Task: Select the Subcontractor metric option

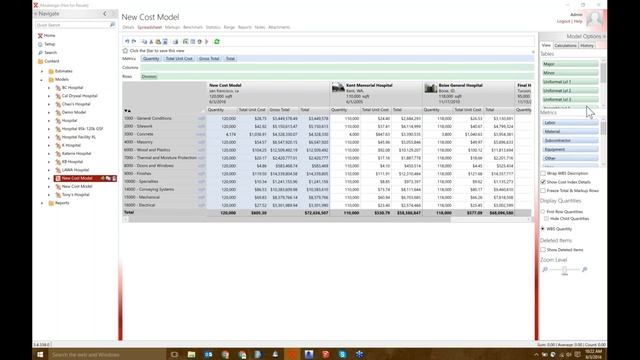Action: (x=570, y=140)
